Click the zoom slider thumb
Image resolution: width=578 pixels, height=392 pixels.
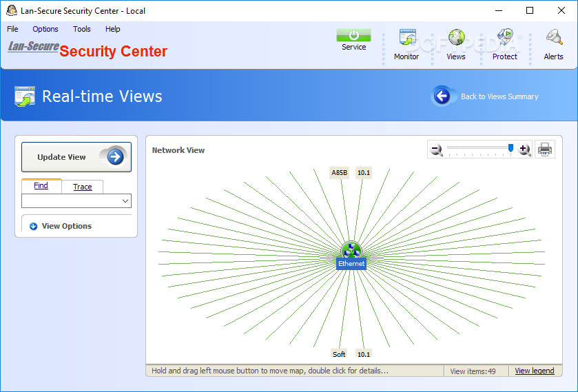tap(510, 148)
